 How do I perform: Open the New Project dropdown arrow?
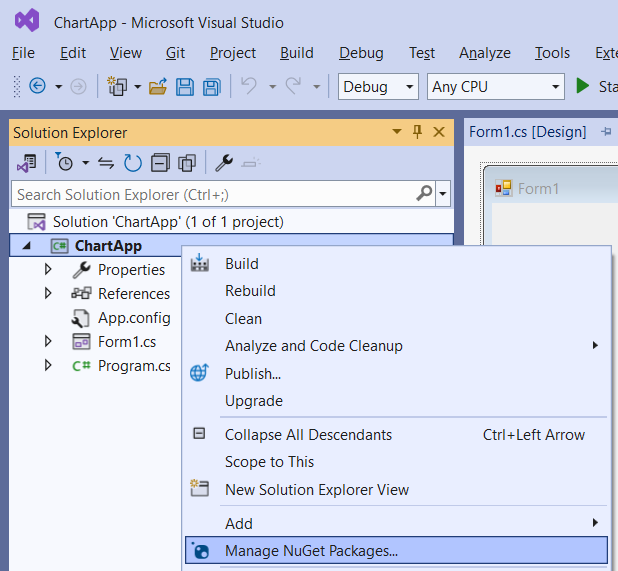pos(138,86)
